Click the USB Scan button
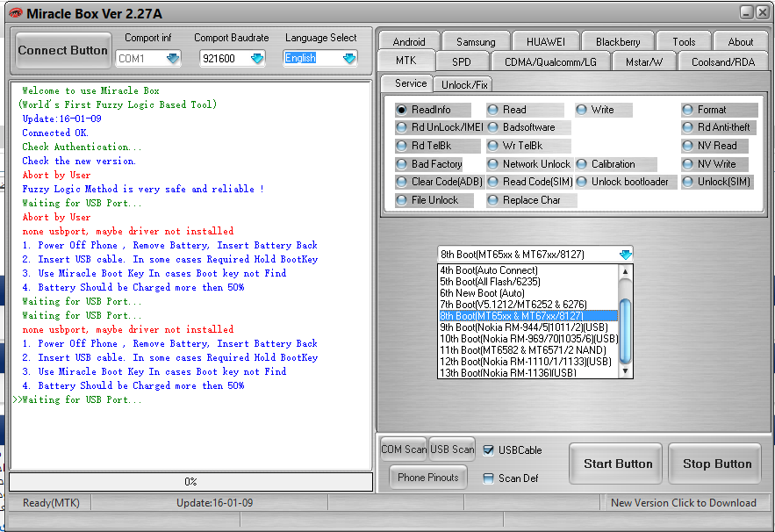 click(452, 449)
